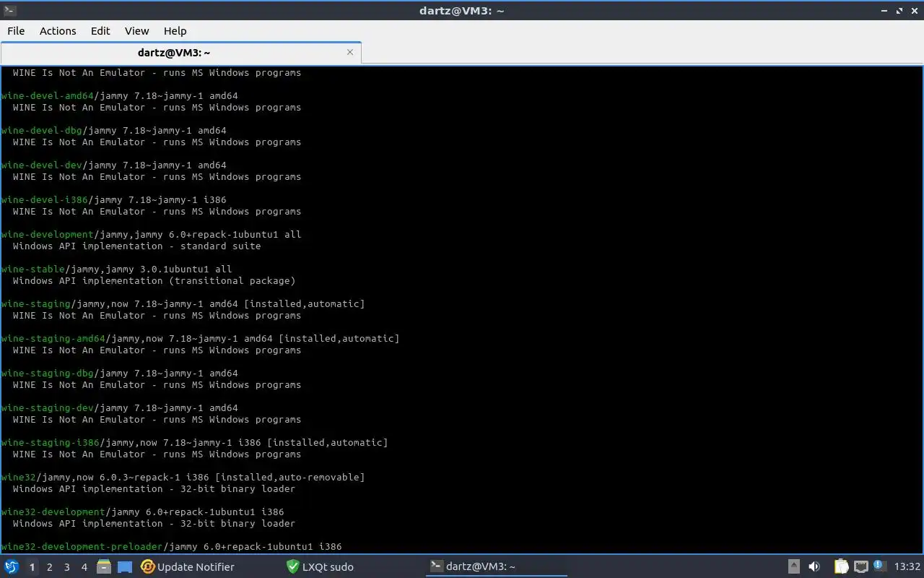Close the terminal window

(x=915, y=11)
